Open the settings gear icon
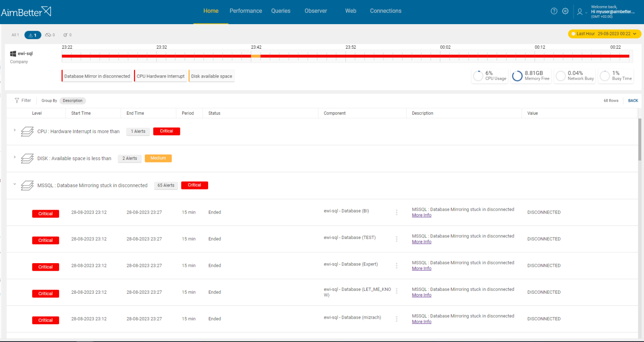This screenshot has height=342, width=644. pyautogui.click(x=565, y=11)
